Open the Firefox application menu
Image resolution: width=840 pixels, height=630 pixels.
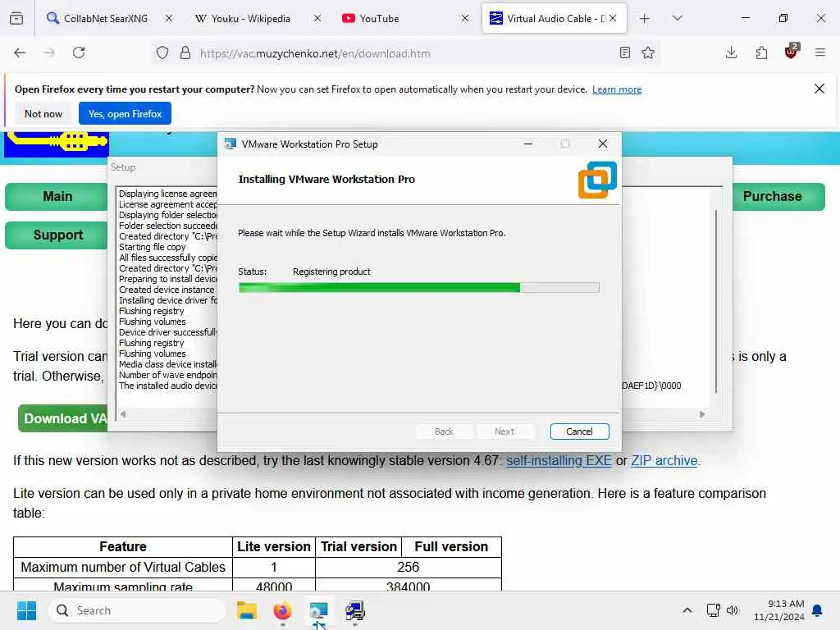820,52
